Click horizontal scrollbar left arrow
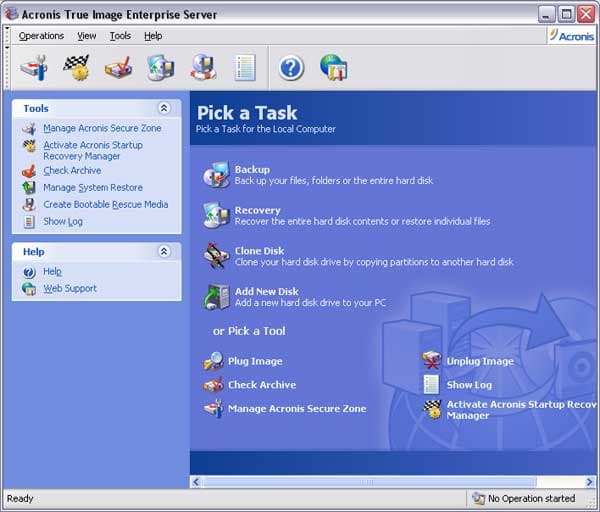 tap(196, 482)
